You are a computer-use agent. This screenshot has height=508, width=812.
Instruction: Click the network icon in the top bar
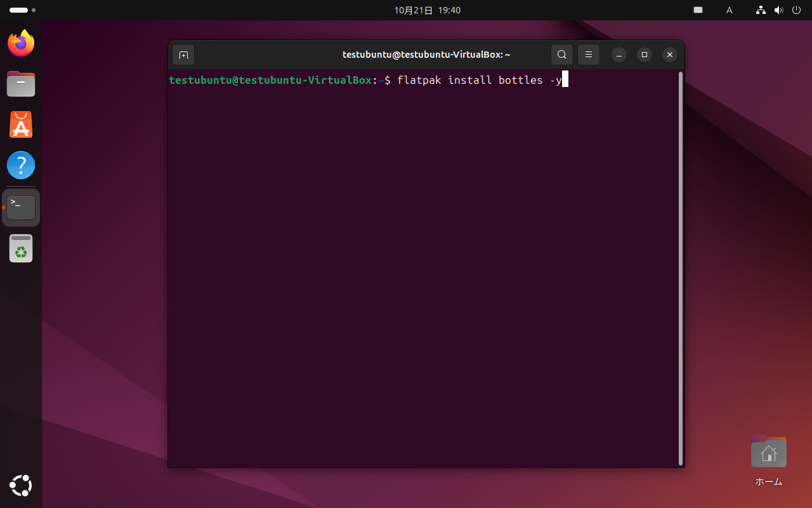coord(760,10)
